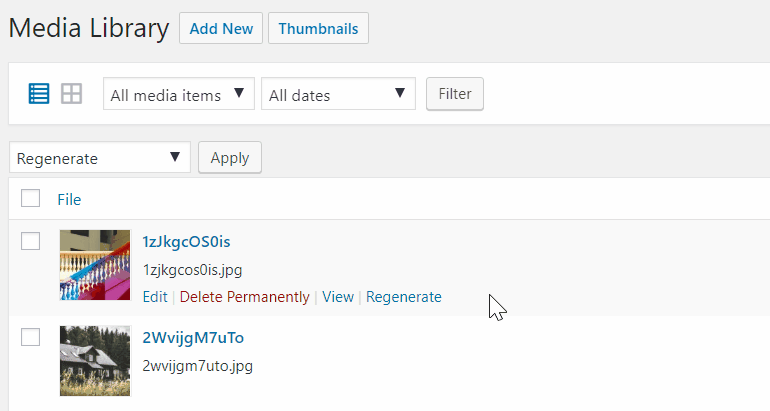
Task: Click Delete Permanently for 1zJkgcOS0is
Action: [245, 297]
